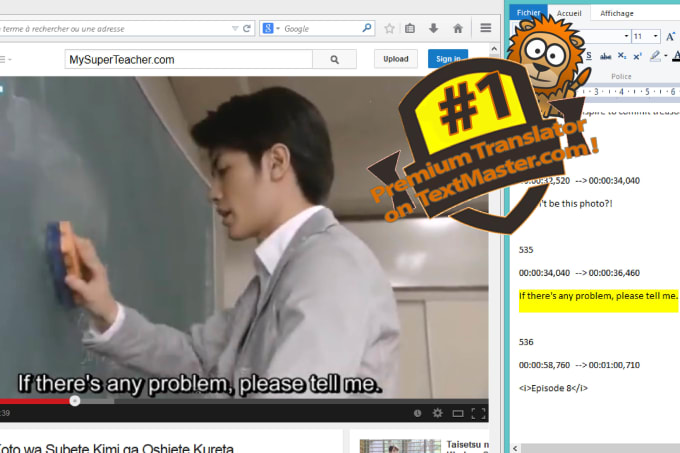Click the subtitle number 536
The height and width of the screenshot is (453, 680).
click(x=526, y=342)
